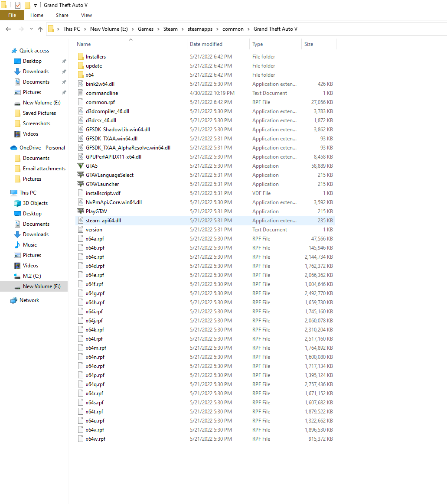This screenshot has height=504, width=447.
Task: Click the PlayGTAV application icon
Action: click(x=81, y=211)
